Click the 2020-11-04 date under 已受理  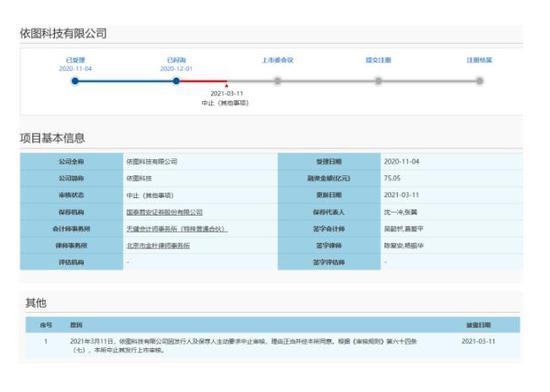[x=75, y=68]
